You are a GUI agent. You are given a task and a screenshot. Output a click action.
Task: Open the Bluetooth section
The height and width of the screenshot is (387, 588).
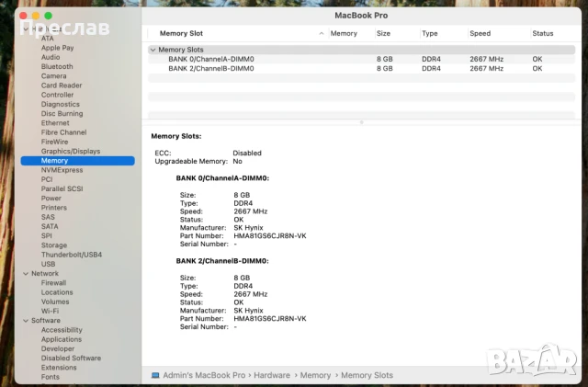(x=57, y=66)
